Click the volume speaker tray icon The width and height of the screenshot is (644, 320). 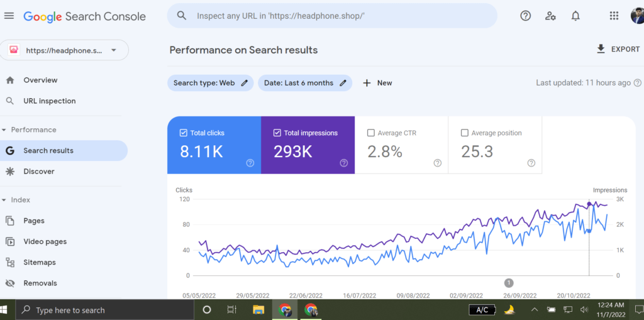(x=584, y=310)
